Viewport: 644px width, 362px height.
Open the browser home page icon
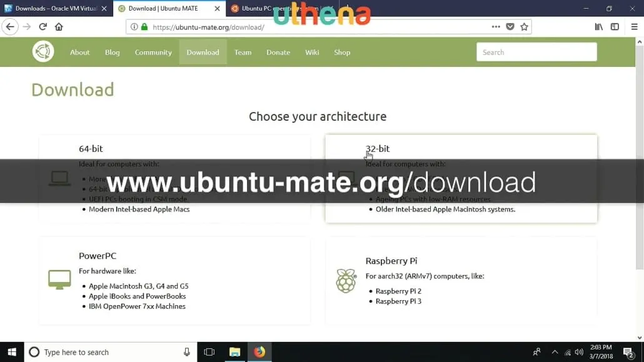click(59, 27)
